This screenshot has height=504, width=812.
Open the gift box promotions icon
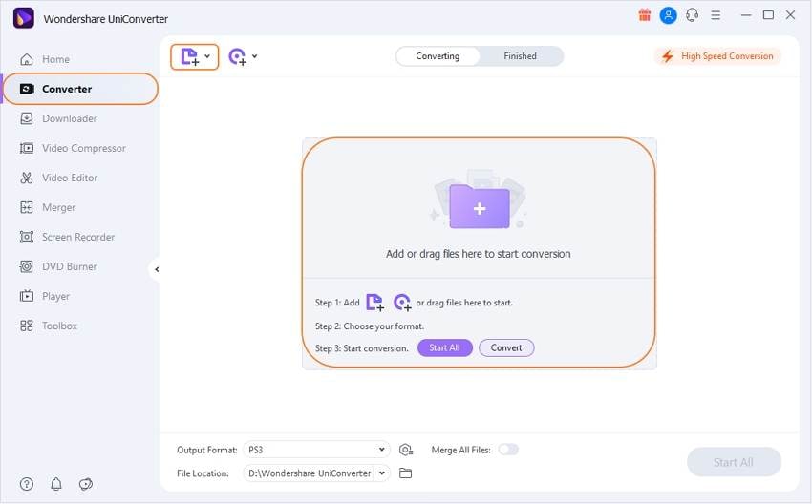tap(644, 15)
